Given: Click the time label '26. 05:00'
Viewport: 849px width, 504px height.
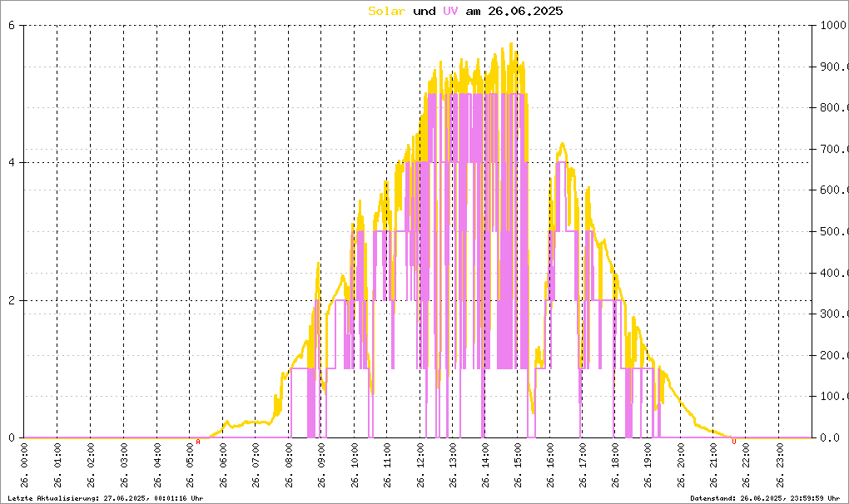Looking at the screenshot, I should [x=190, y=466].
